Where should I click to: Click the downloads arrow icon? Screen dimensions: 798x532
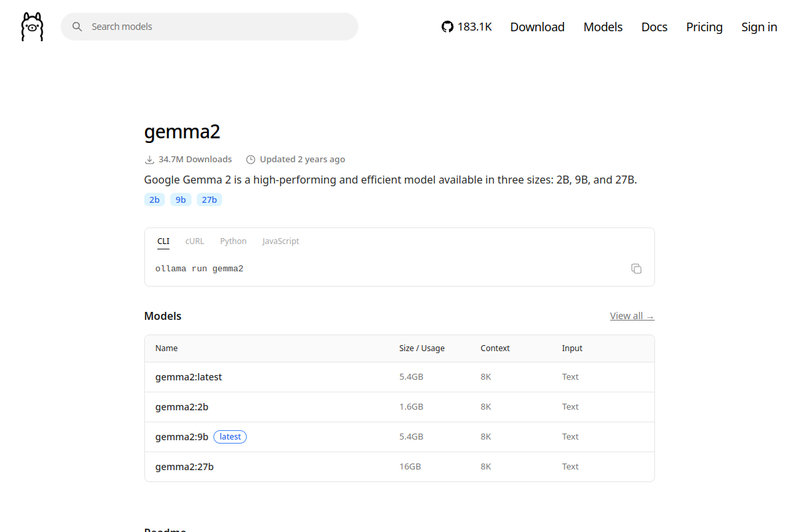(150, 160)
